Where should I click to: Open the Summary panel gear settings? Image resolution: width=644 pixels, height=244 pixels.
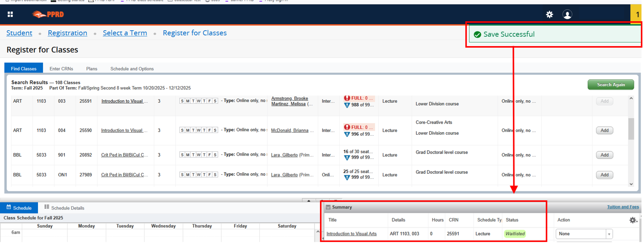pos(633,220)
